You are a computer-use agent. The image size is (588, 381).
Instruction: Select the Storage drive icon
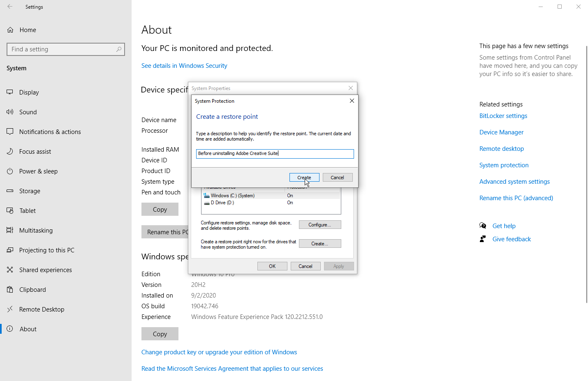pyautogui.click(x=10, y=191)
